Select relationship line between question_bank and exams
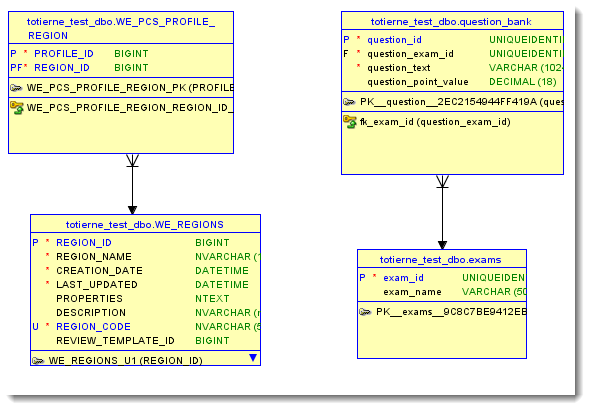The height and width of the screenshot is (410, 590). click(x=442, y=213)
